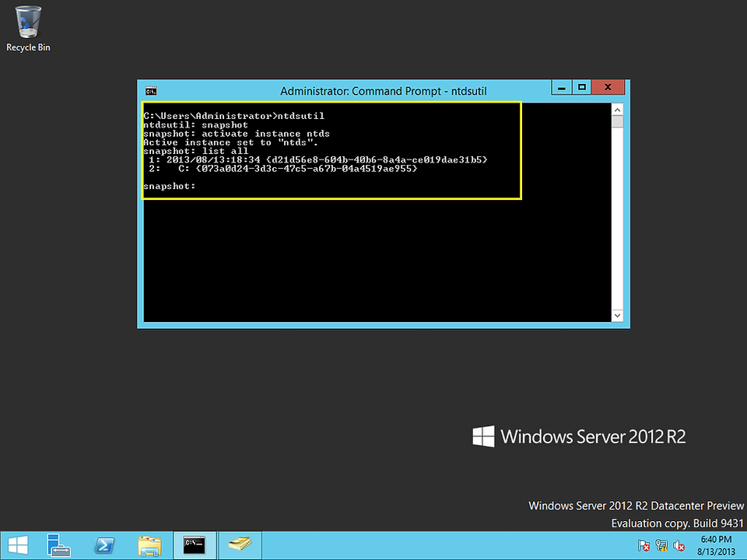Click the line 'snapshot: activate instance ntds'
747x560 pixels.
(x=237, y=134)
